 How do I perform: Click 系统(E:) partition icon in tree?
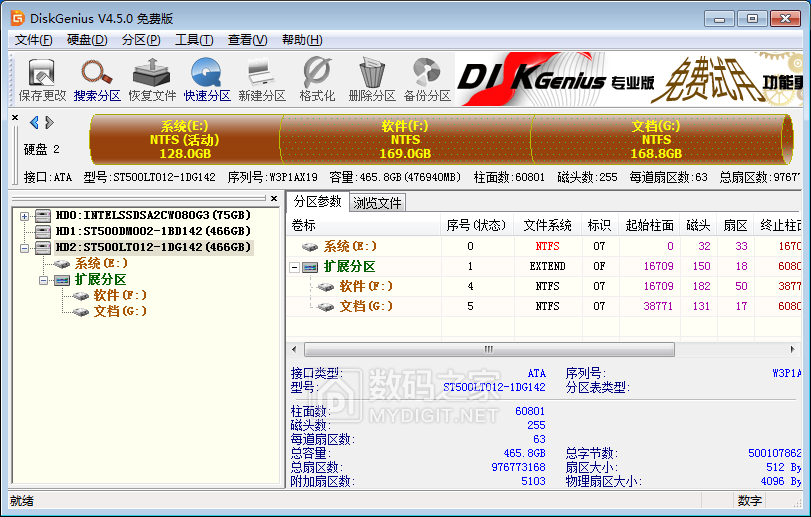click(62, 264)
